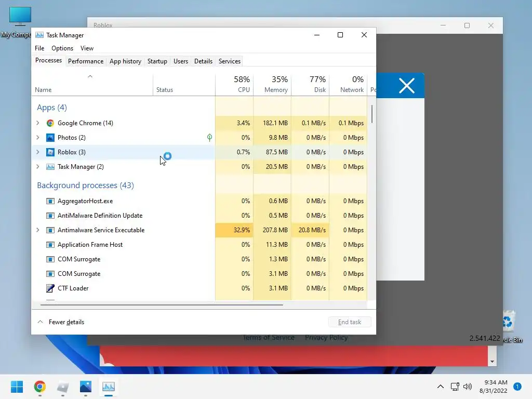
Task: Click the Photos process icon
Action: pos(50,137)
